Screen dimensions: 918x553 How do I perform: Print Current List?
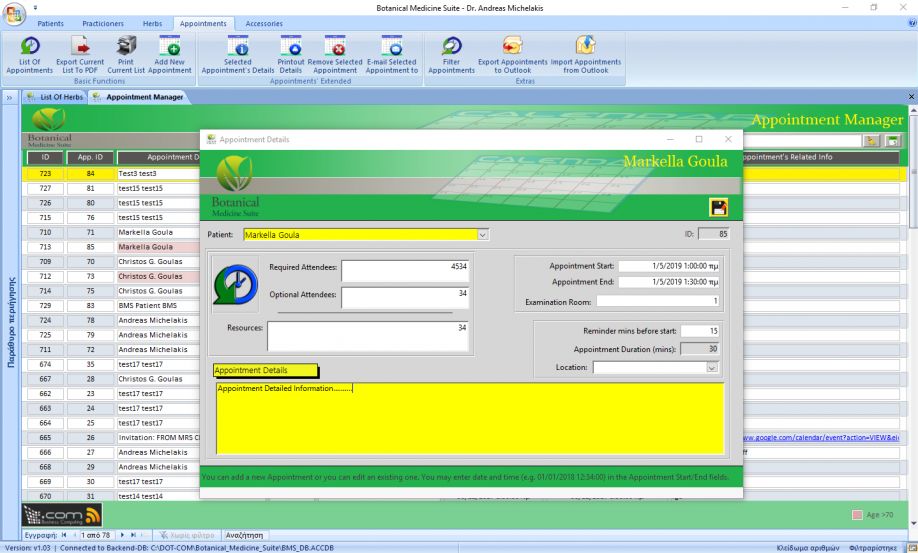click(126, 54)
